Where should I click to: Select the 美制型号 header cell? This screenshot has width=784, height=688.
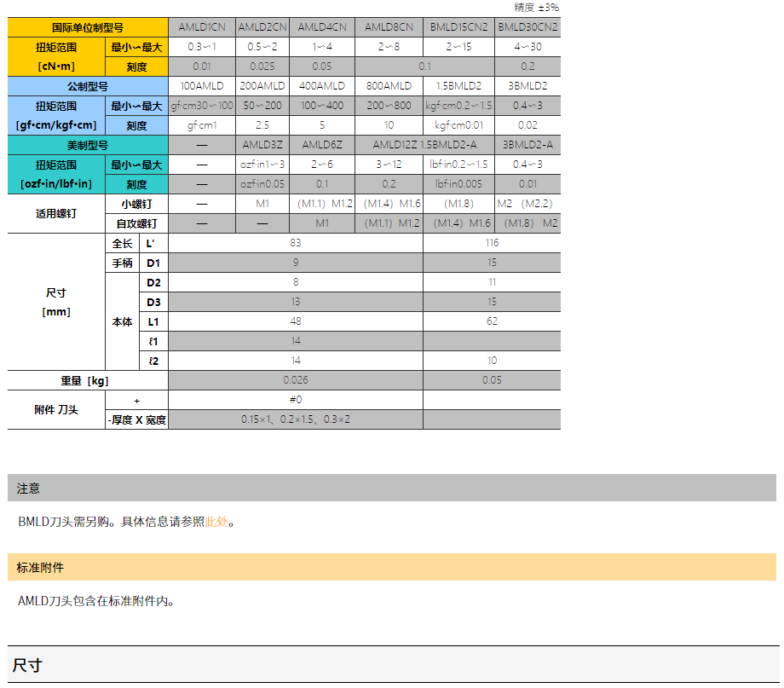[88, 145]
